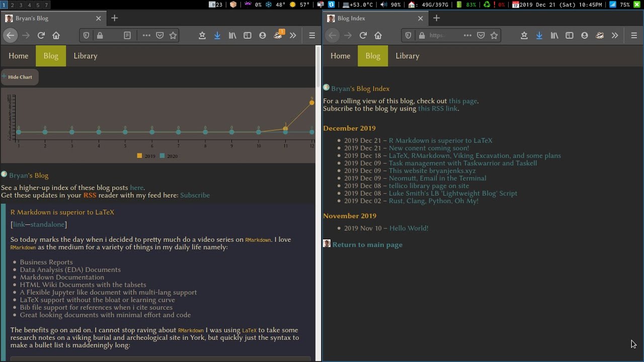Viewport: 644px width, 362px height.
Task: Expand overflow chevron in Blog Index window toolbar
Action: pyautogui.click(x=615, y=36)
